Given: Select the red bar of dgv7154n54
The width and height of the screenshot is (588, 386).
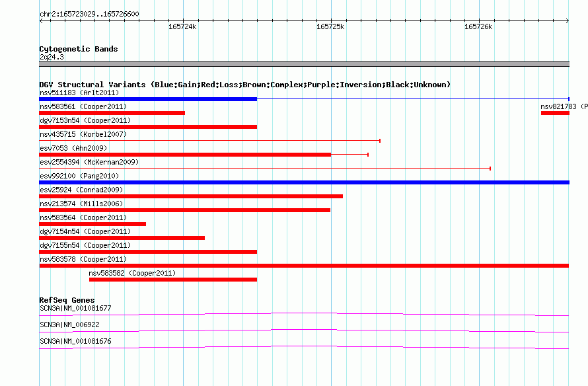Looking at the screenshot, I should point(122,238).
